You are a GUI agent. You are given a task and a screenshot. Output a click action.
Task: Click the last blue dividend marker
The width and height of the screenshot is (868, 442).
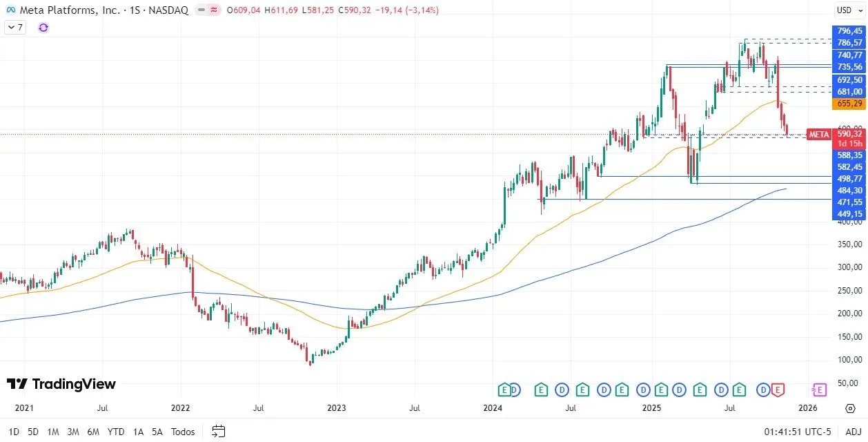tap(763, 390)
